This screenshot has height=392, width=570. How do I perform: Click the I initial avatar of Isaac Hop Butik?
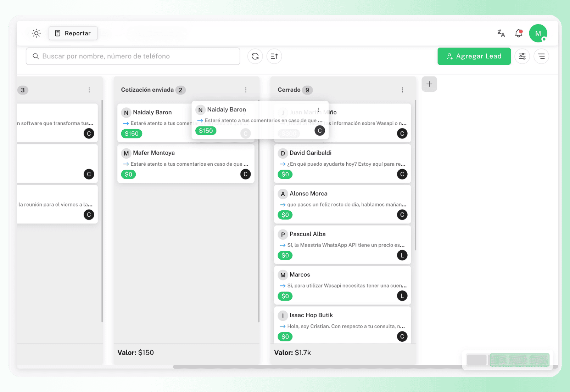coord(283,316)
